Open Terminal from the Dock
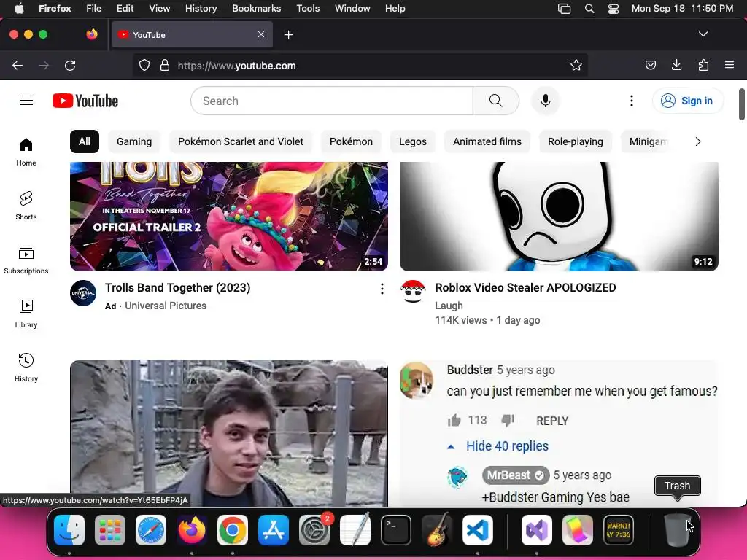Screen dimensions: 747x560 tap(396, 530)
